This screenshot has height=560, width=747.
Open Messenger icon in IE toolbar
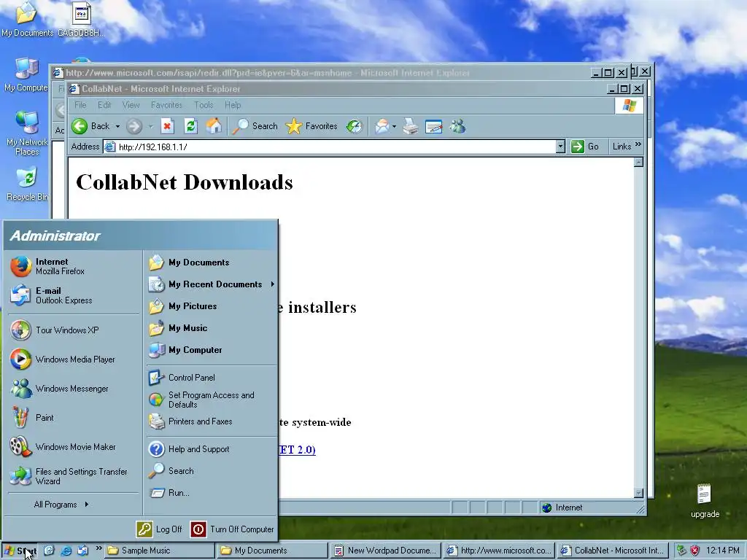click(x=457, y=126)
